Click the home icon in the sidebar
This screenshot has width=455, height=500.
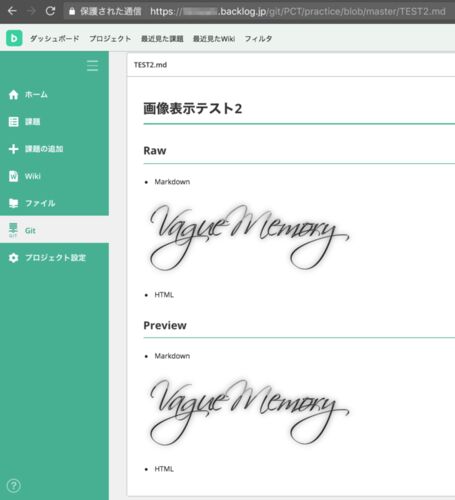pos(13,95)
